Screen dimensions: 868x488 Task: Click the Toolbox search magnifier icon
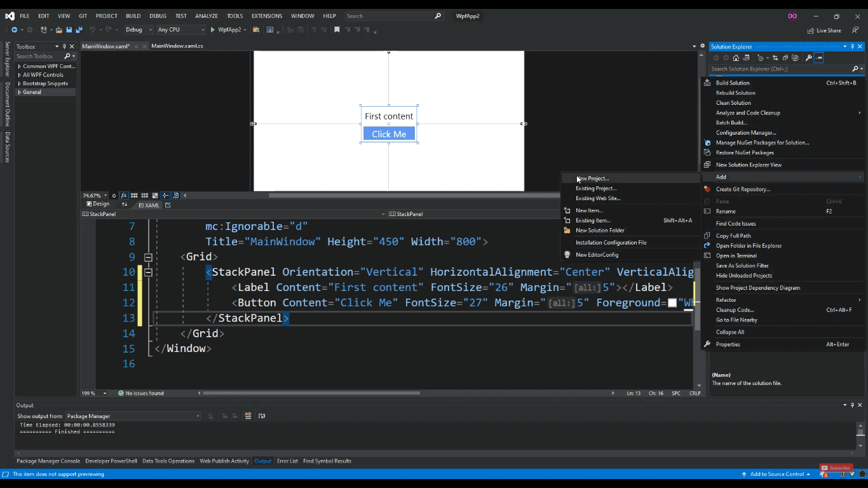[67, 56]
